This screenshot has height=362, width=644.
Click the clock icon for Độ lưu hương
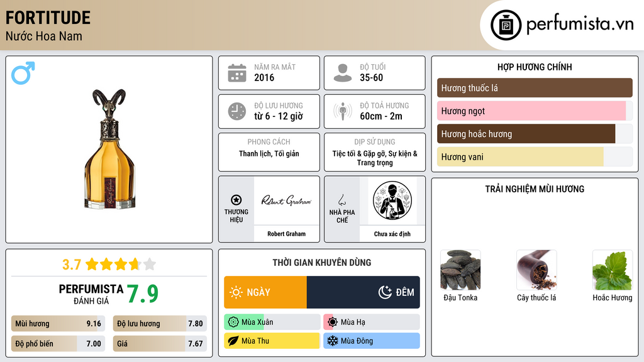(x=237, y=111)
